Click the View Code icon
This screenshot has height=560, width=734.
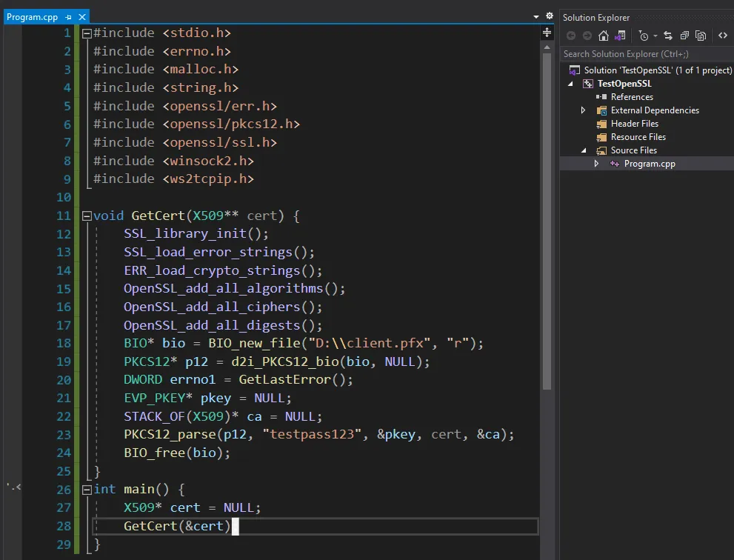(x=723, y=36)
